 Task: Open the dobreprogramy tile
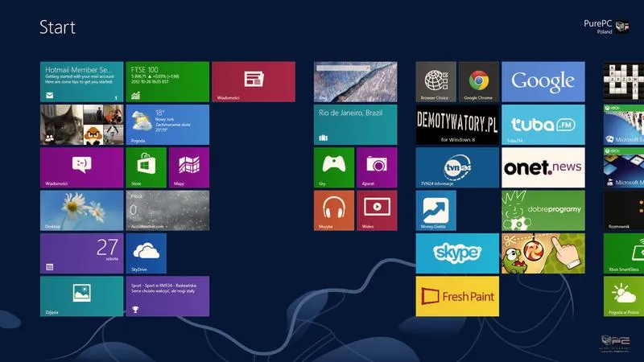coord(543,211)
